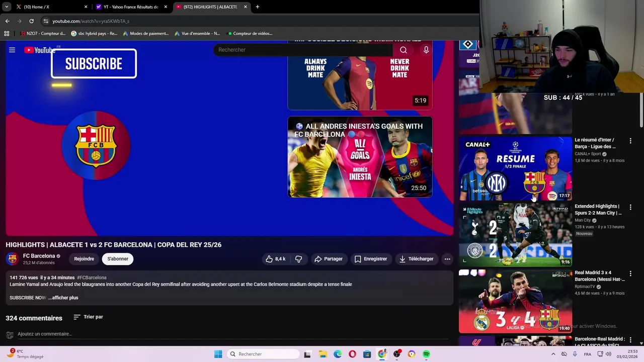Screen dimensions: 644x362
Task: Click the S'abonner subscribe button
Action: (118, 259)
